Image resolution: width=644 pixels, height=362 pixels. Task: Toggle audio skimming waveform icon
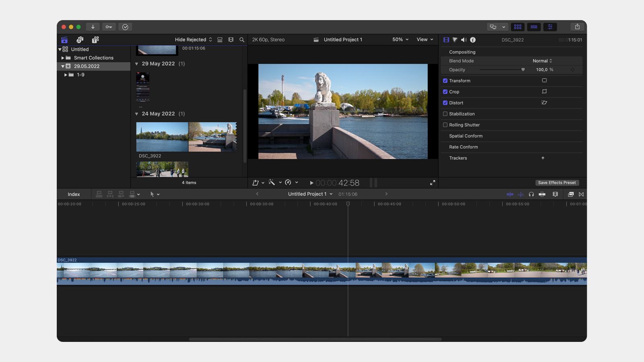pos(521,194)
